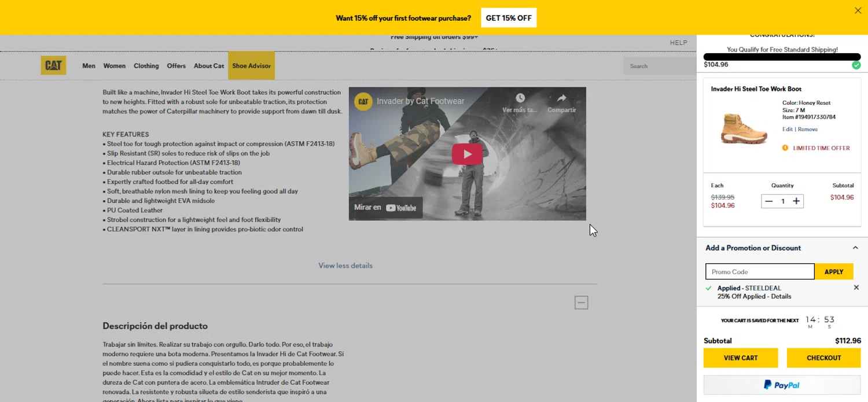Click the free shipping green checkmark
Viewport: 868px width, 402px height.
[x=856, y=65]
